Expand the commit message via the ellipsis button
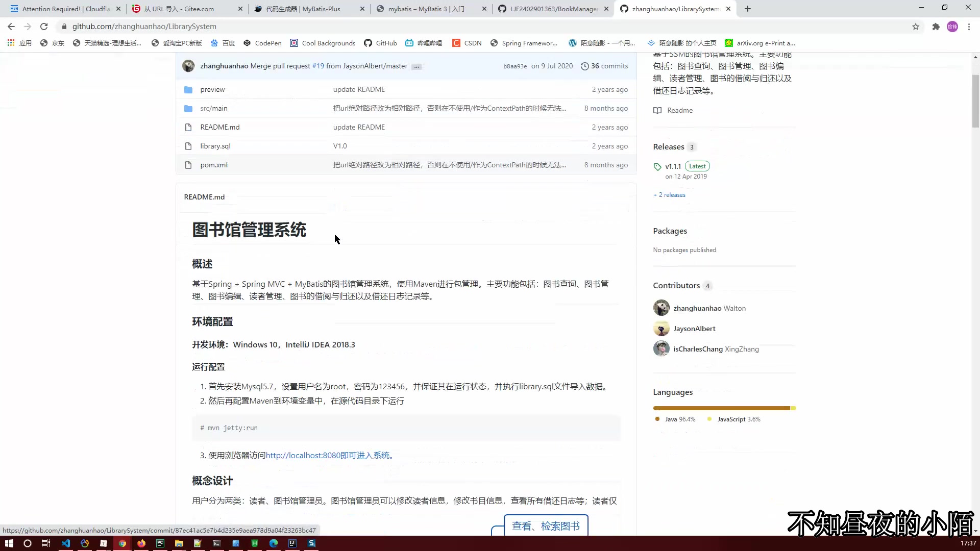 (416, 66)
